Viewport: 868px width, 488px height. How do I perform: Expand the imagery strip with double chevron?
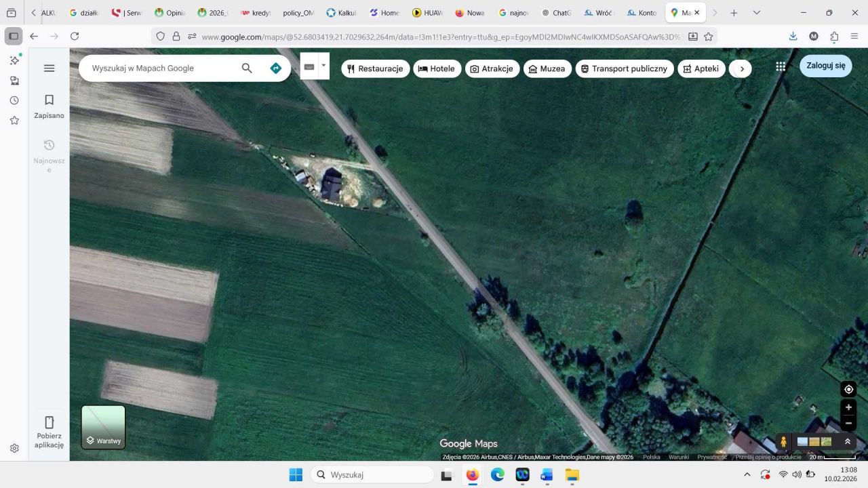(847, 442)
